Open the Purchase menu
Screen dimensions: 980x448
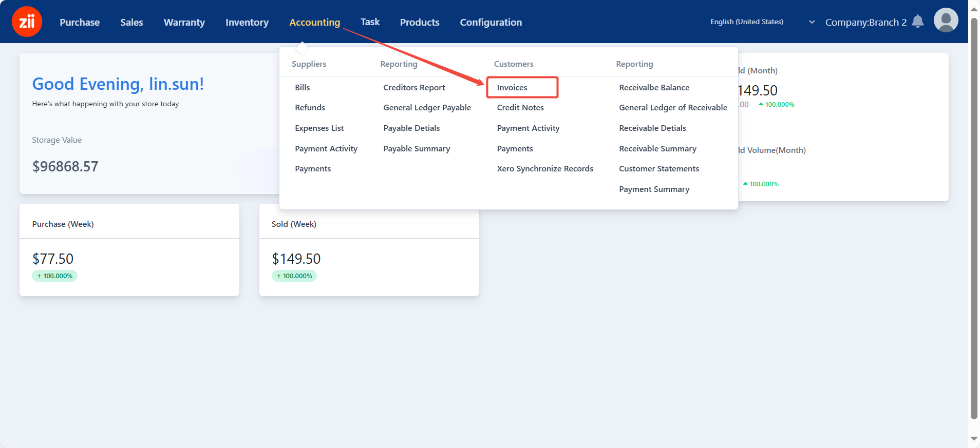coord(80,22)
